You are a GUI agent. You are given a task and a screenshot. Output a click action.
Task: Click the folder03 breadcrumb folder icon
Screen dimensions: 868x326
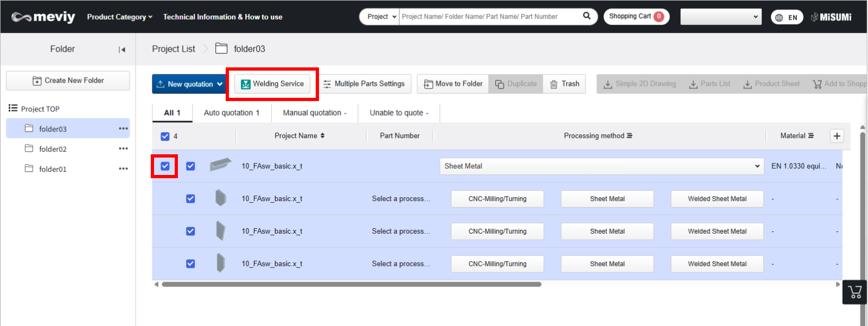(x=221, y=48)
